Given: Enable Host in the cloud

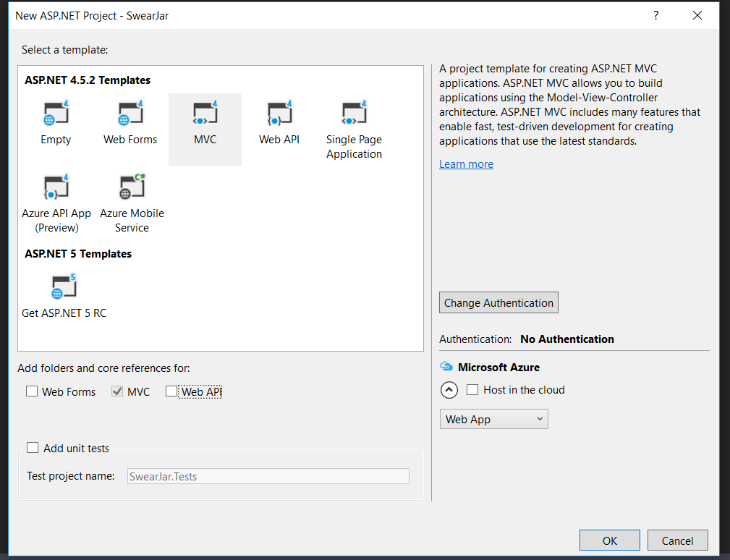Looking at the screenshot, I should 471,389.
